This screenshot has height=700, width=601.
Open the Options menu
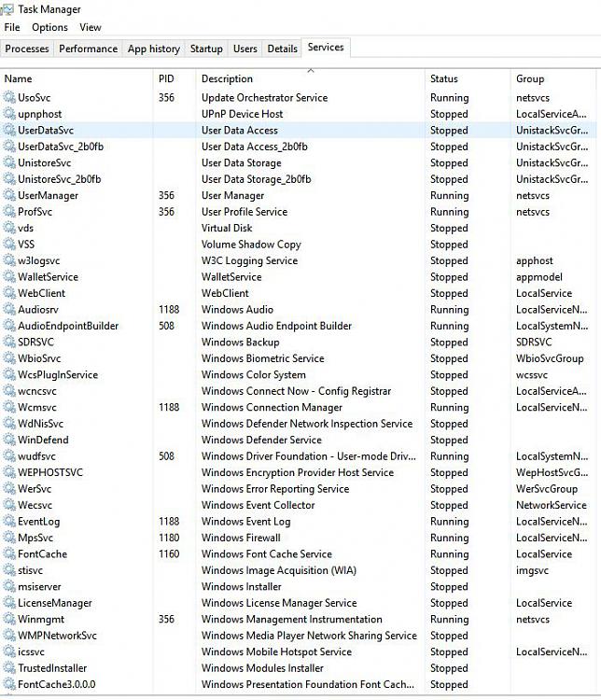click(x=49, y=27)
